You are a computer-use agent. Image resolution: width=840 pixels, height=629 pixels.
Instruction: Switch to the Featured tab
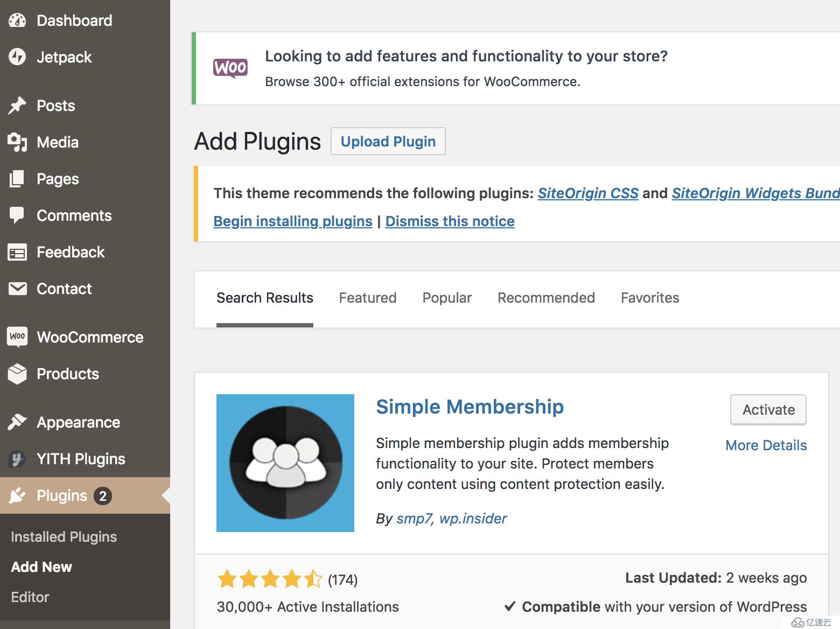tap(368, 298)
